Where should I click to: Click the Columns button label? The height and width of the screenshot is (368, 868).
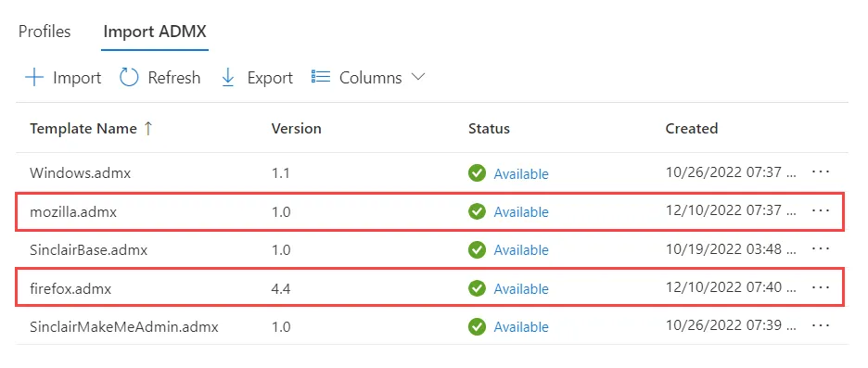(370, 78)
